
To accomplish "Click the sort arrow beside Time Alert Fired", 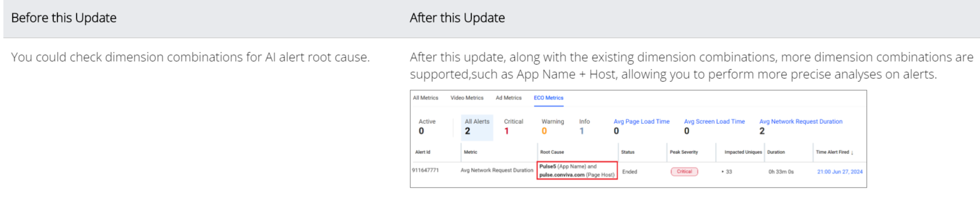I will click(x=852, y=153).
